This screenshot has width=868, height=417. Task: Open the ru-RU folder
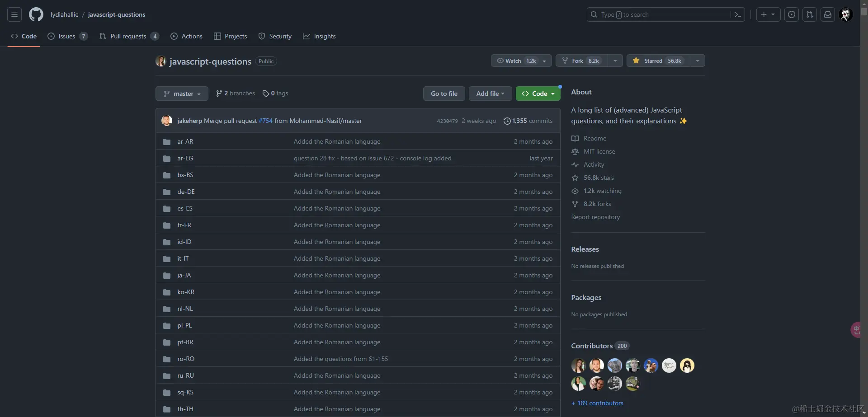click(x=185, y=376)
